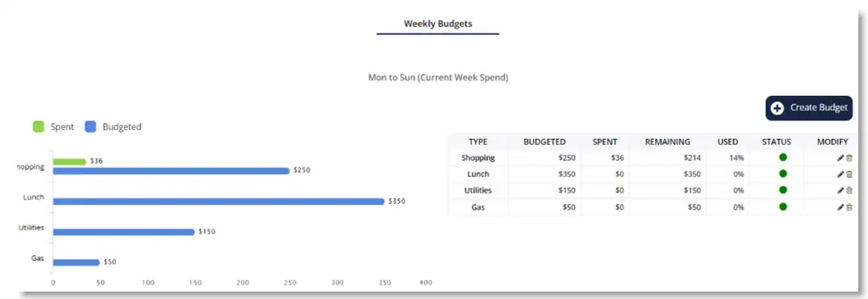Delete the Shopping budget with trash icon
The image size is (868, 299).
849,158
